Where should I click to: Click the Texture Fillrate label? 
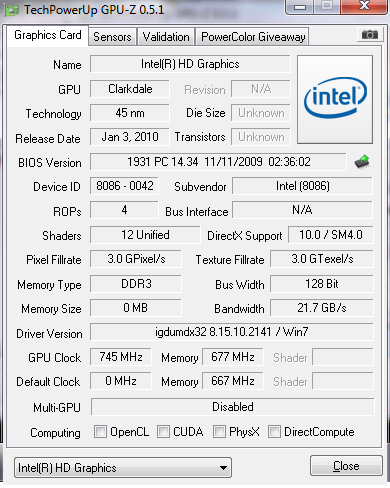[x=230, y=260]
